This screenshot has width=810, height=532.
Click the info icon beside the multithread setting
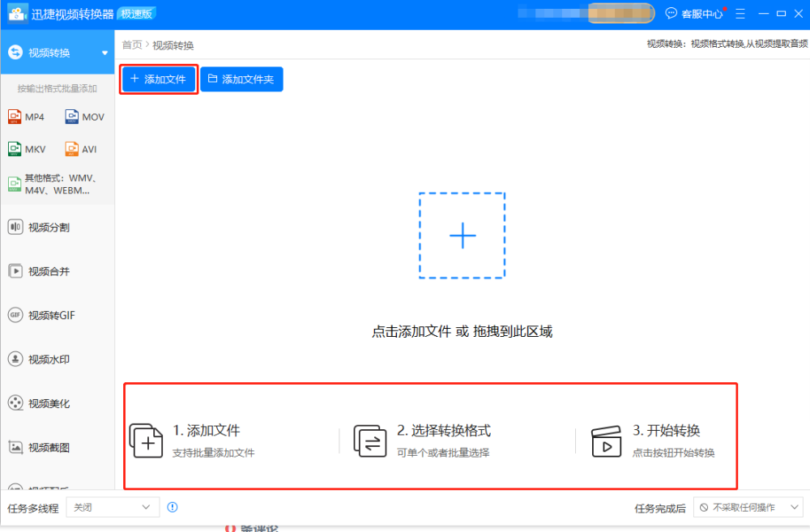[172, 507]
